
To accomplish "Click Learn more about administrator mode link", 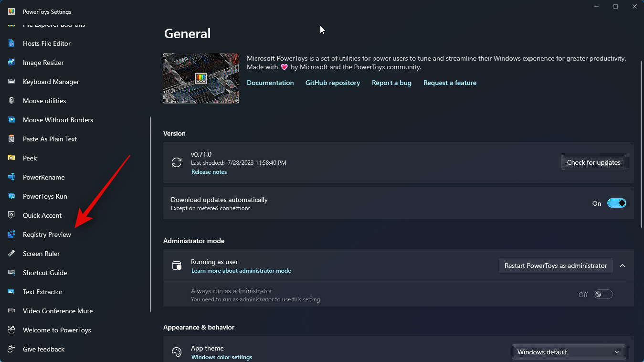I will pos(241,271).
